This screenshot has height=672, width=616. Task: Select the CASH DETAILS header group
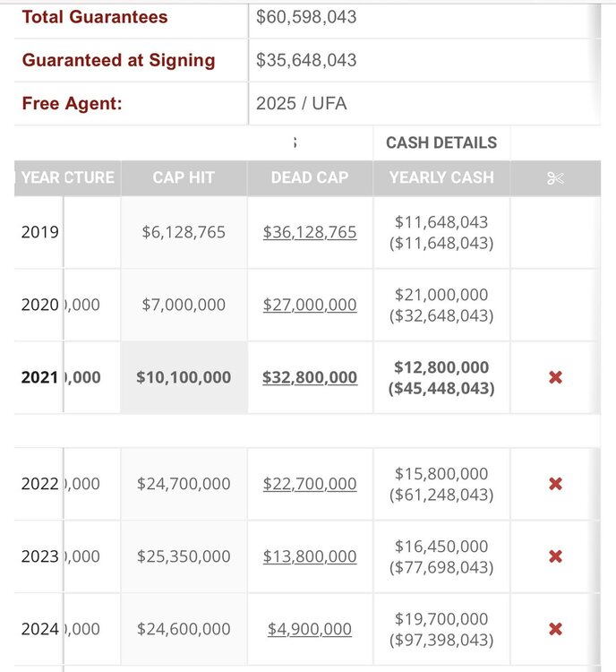pos(441,142)
